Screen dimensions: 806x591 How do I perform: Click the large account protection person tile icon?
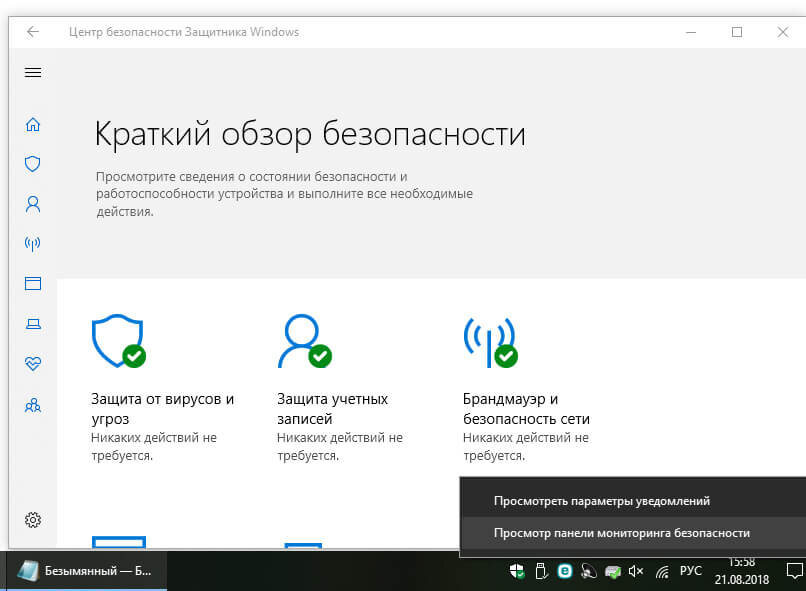[x=304, y=341]
